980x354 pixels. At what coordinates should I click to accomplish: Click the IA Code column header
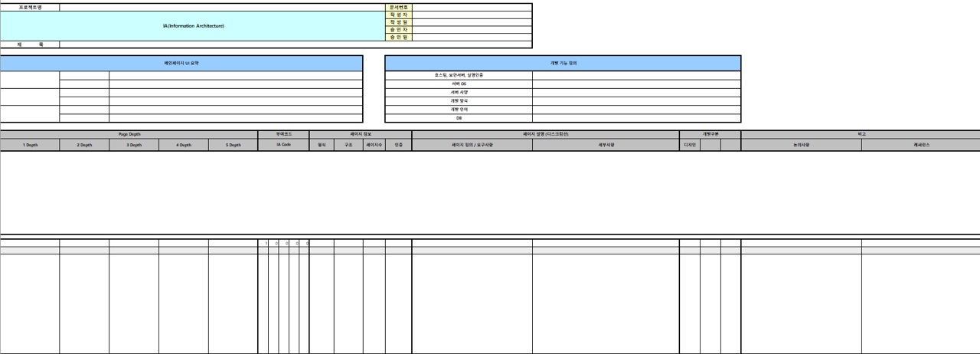(283, 144)
